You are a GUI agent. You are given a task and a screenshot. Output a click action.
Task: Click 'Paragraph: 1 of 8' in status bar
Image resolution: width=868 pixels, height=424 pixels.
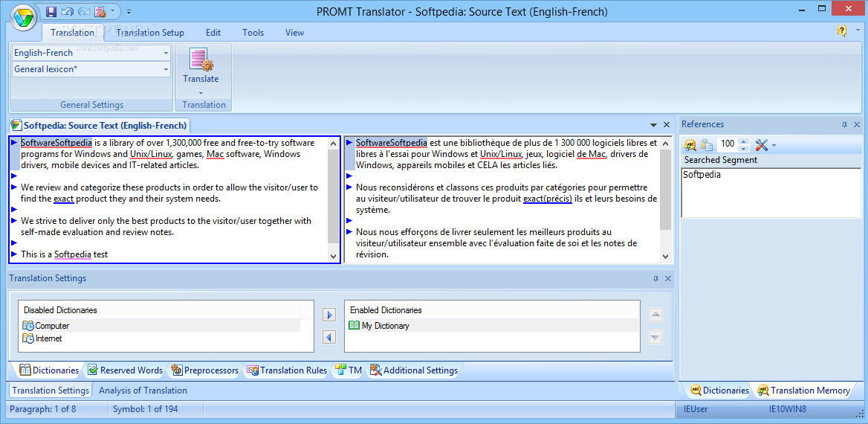point(44,410)
